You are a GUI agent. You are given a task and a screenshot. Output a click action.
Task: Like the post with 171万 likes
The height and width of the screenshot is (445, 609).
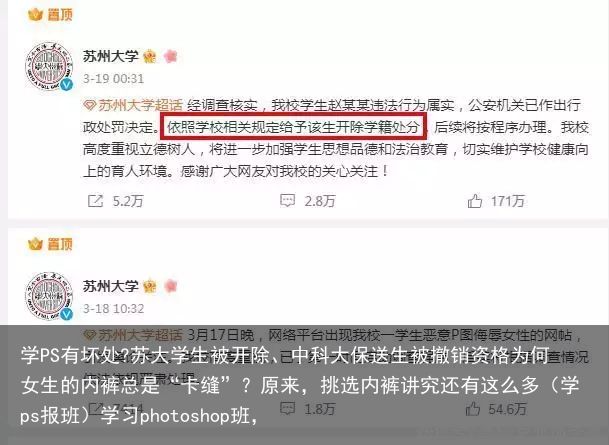coord(475,201)
